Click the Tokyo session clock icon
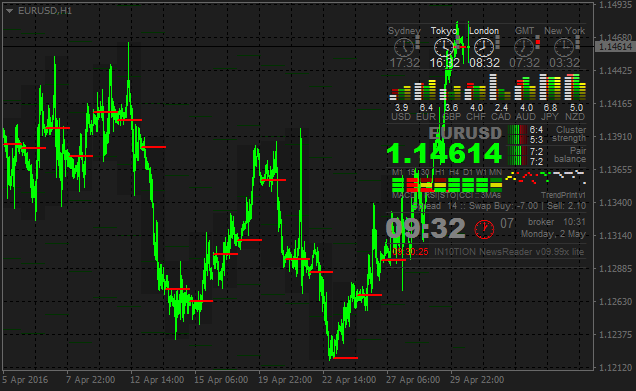Screen dimensions: 636x391 [x=444, y=47]
